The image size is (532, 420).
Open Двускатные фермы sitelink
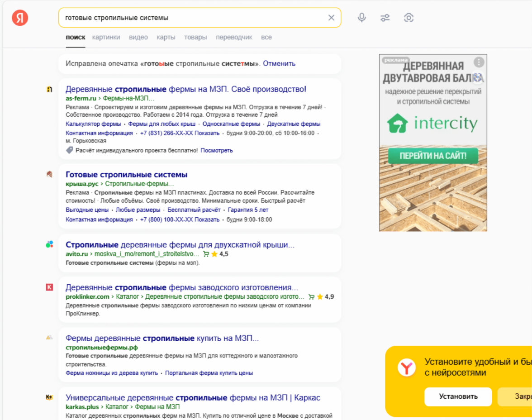[x=294, y=124]
